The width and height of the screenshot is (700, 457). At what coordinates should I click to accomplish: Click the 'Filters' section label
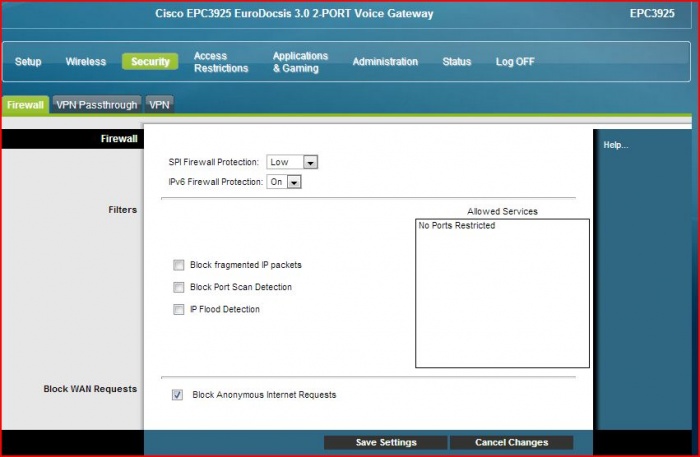(x=122, y=210)
